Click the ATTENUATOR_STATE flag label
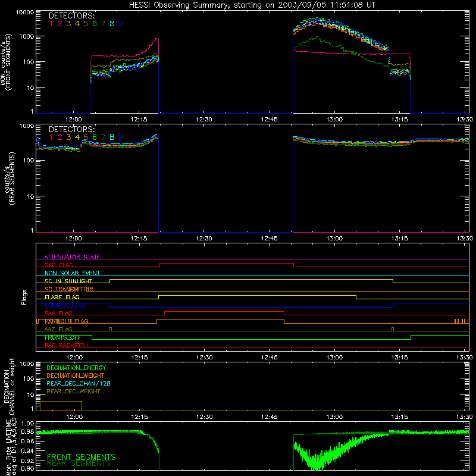 72,257
